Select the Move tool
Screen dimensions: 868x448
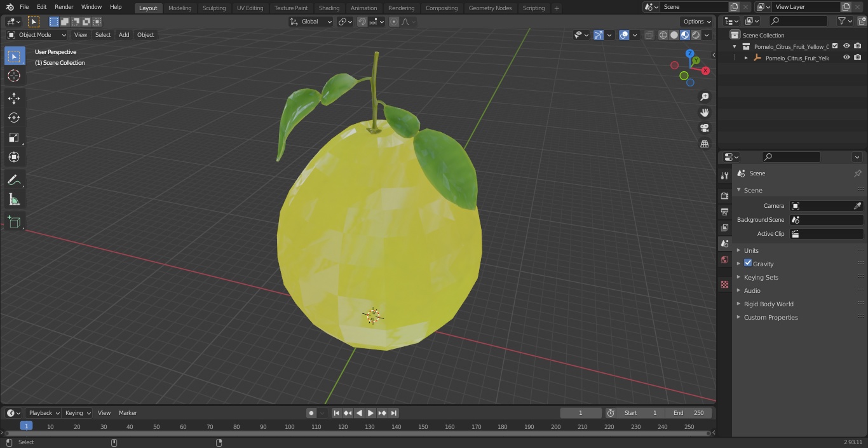(15, 98)
